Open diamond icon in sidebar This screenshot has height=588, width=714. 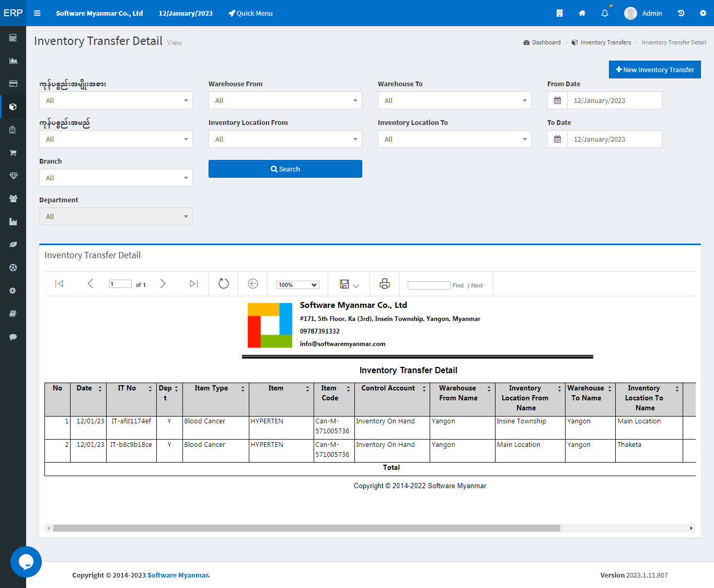13,176
